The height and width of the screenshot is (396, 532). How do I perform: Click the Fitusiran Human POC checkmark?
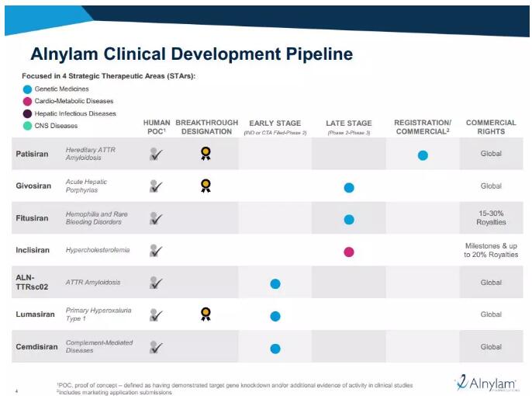tap(157, 219)
